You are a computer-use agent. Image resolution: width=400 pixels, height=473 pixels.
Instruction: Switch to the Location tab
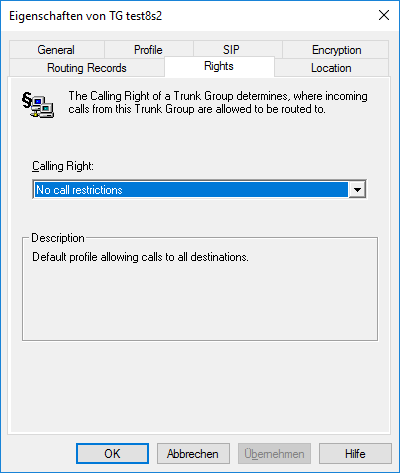click(331, 68)
